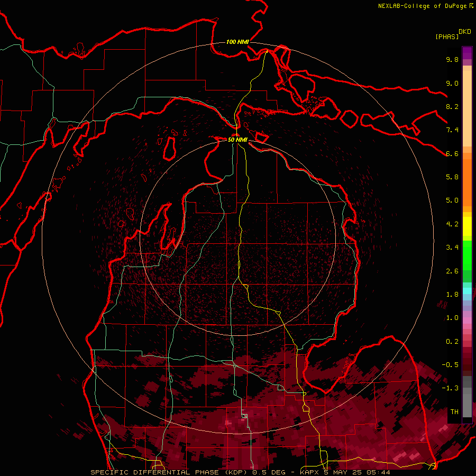Click the DKD product code label
Image resolution: width=476 pixels, height=476 pixels.
(465, 32)
